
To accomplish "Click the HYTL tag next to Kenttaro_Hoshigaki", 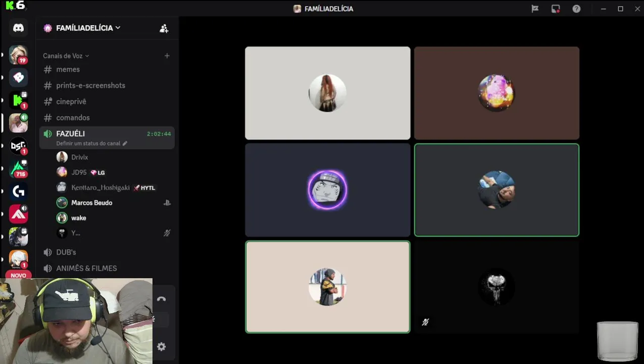I will pos(144,188).
